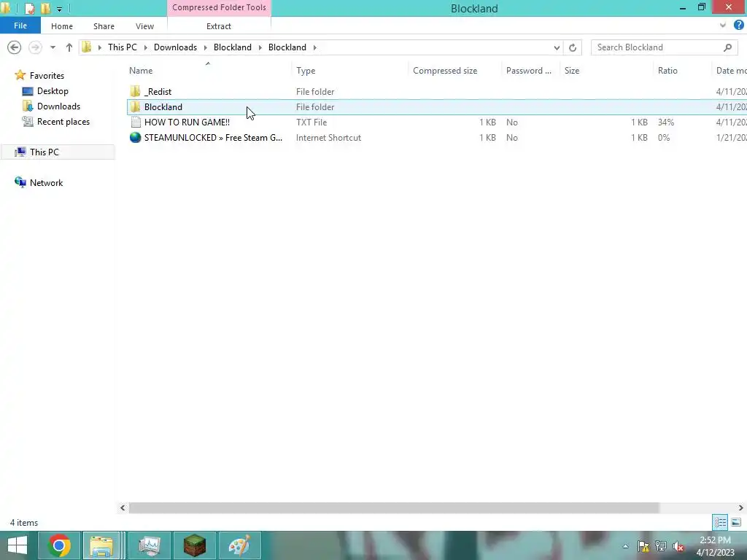Sort by the Size column header
747x560 pixels.
click(x=572, y=71)
